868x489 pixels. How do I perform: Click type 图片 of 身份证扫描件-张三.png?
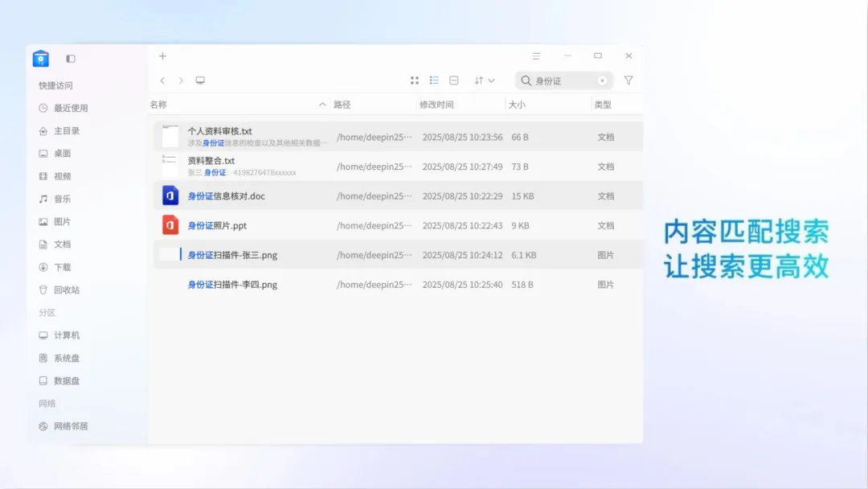[x=606, y=255]
